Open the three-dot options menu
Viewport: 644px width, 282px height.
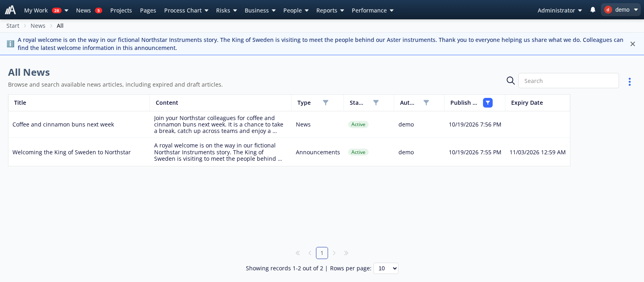point(630,82)
